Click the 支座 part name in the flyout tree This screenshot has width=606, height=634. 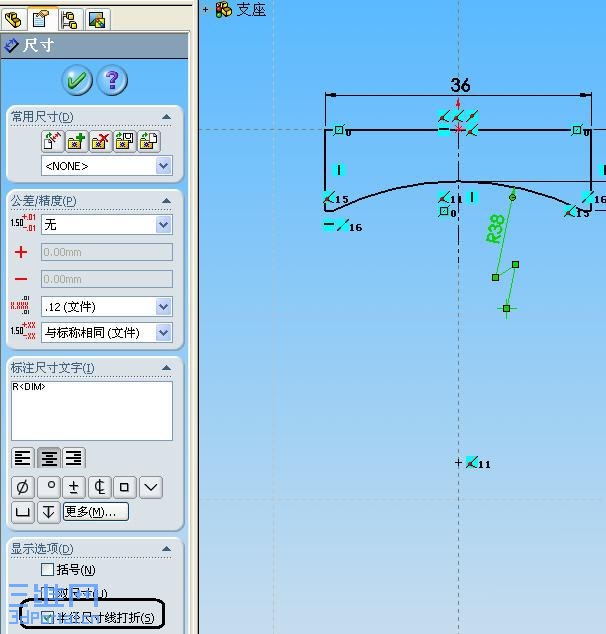[x=251, y=10]
